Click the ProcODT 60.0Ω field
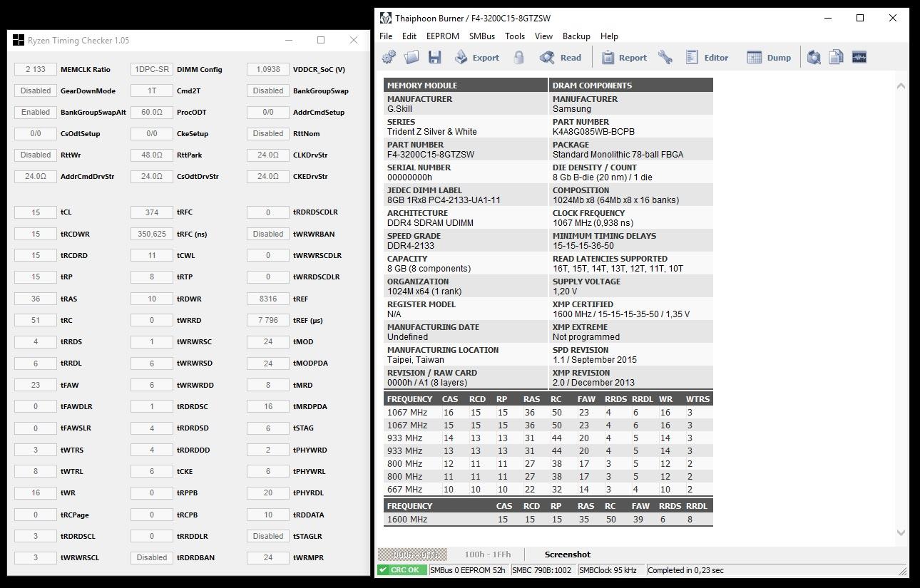 (152, 112)
